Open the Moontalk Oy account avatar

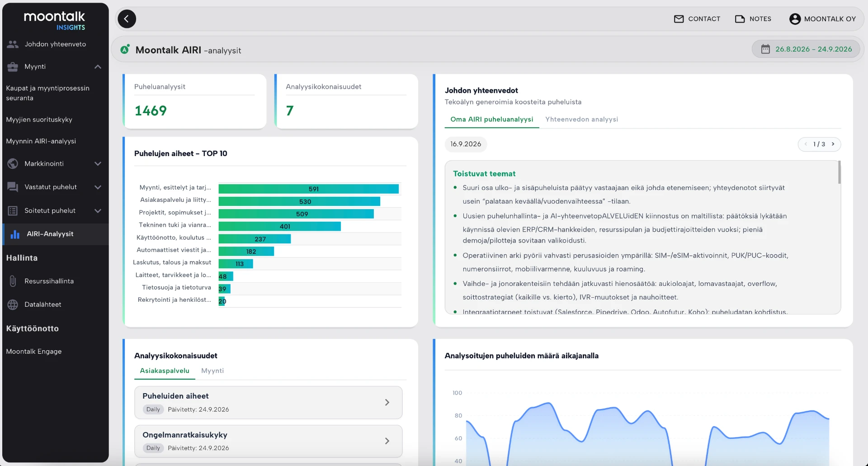[x=795, y=19]
